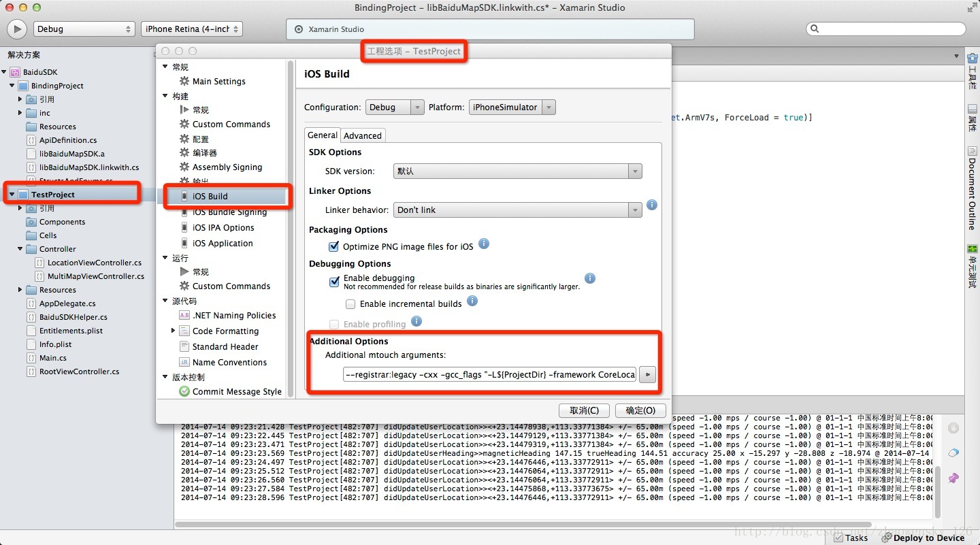
Task: Click the Entitlements.plist file icon
Action: point(31,331)
